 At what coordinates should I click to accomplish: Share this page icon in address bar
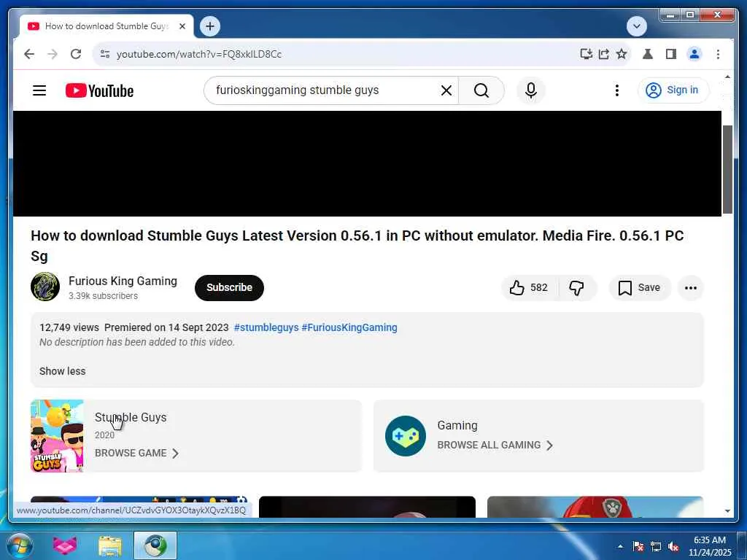(603, 54)
